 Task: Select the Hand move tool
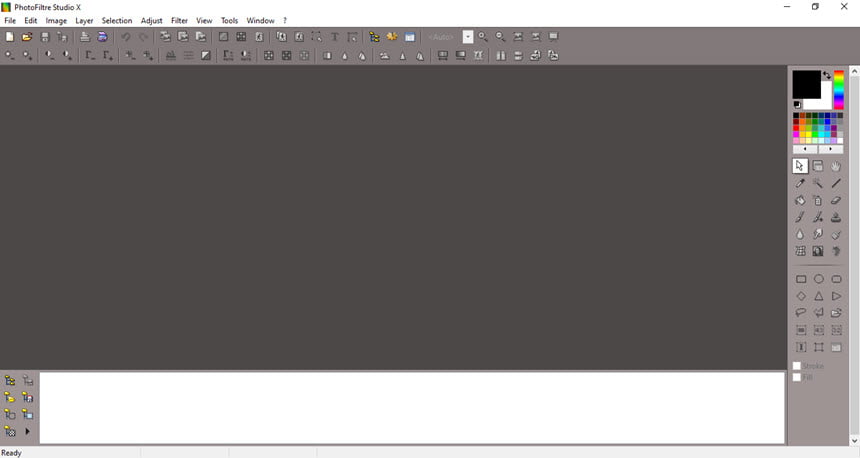tap(836, 166)
